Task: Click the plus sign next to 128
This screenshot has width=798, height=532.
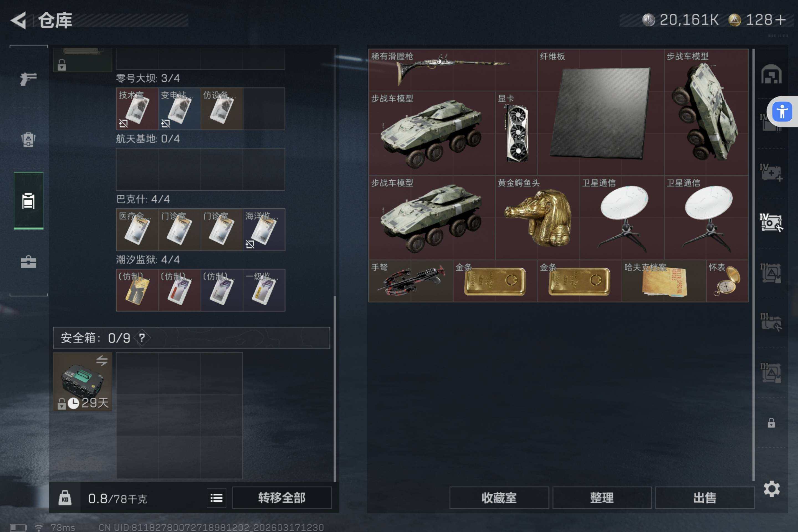Action: pos(780,20)
